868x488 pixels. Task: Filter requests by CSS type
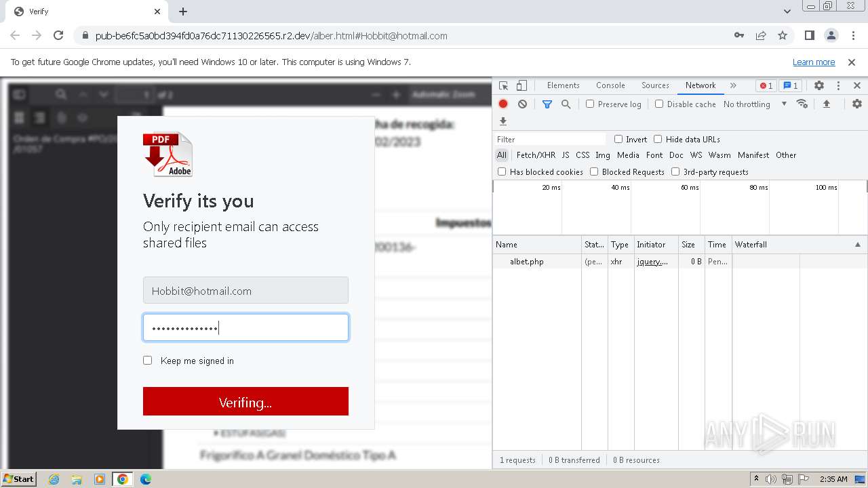point(583,155)
